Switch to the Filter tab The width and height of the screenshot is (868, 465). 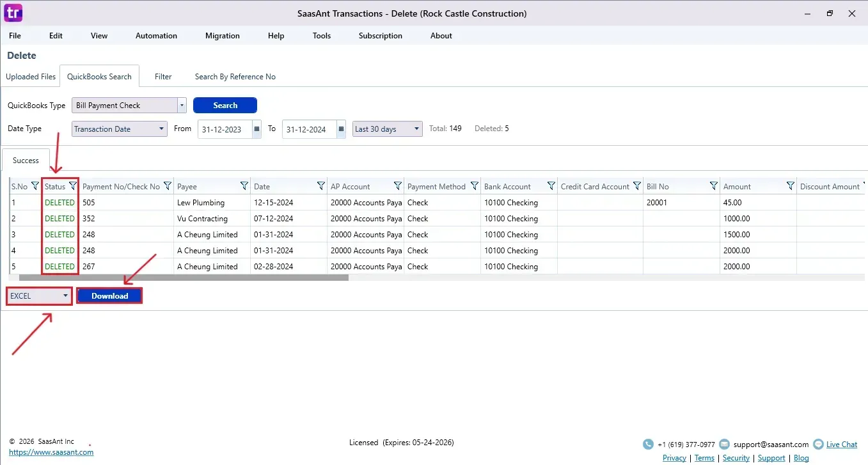[163, 77]
